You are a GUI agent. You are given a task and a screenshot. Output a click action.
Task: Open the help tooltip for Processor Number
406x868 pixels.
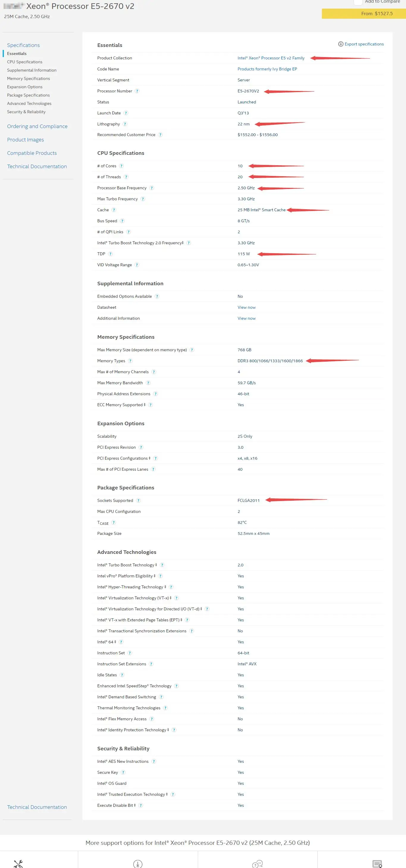pos(137,91)
